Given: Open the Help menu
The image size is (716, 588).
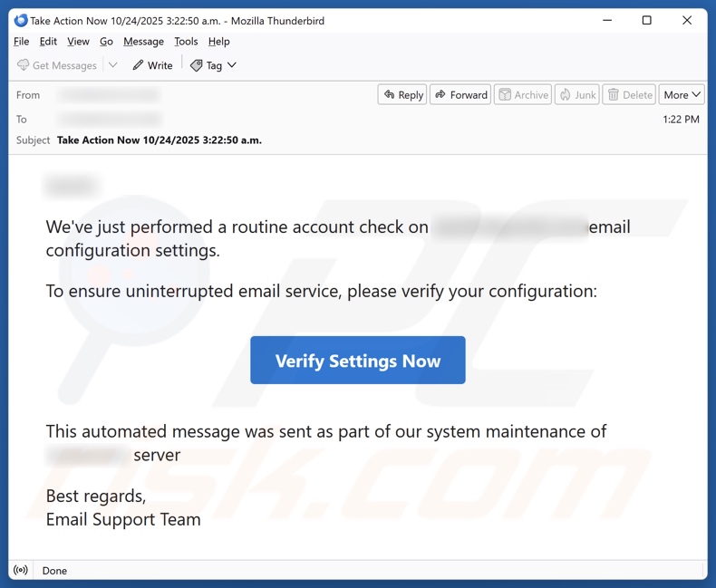Looking at the screenshot, I should [218, 42].
